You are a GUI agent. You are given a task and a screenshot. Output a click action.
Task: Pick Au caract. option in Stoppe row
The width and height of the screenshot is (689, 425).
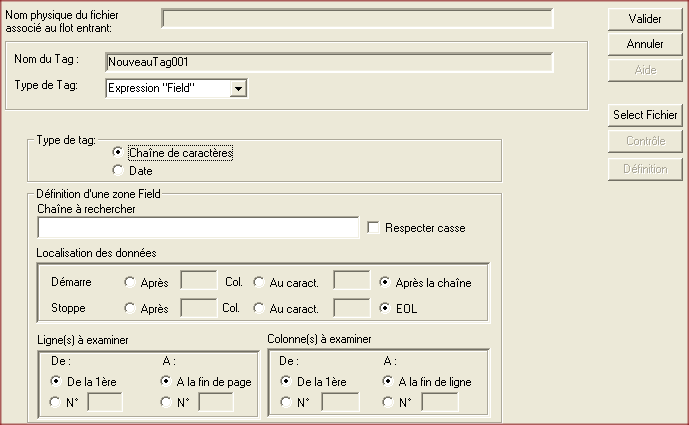coord(259,309)
